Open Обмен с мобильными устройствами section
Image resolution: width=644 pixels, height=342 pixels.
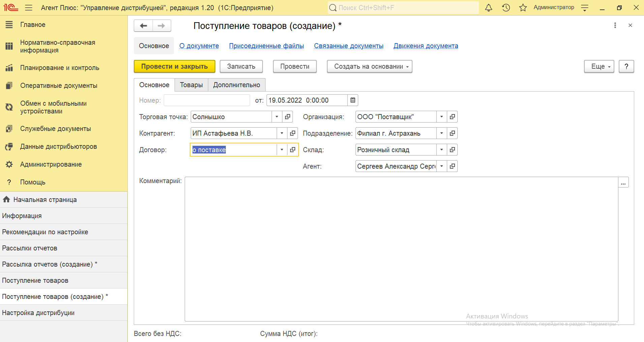tap(64, 107)
